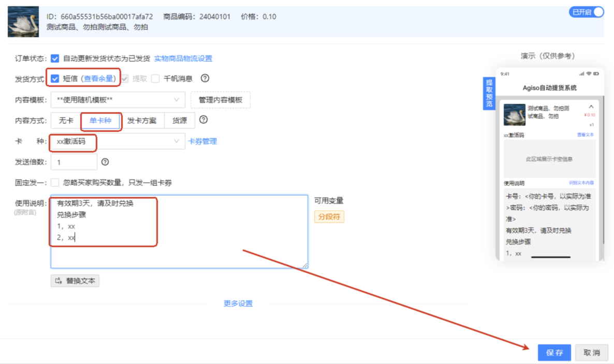The width and height of the screenshot is (614, 364).
Task: Click the 提取预览 side tab
Action: (x=489, y=94)
